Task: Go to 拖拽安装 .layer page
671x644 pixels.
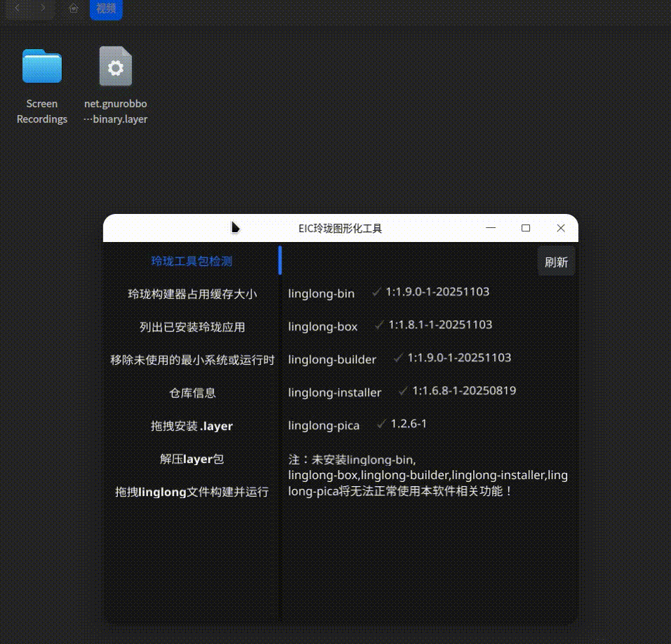Action: (192, 426)
